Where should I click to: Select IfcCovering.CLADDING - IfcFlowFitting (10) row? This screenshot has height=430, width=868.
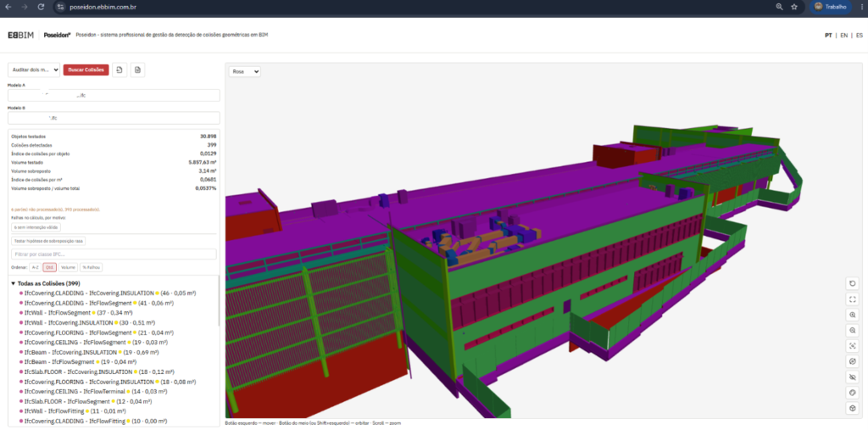tap(93, 422)
